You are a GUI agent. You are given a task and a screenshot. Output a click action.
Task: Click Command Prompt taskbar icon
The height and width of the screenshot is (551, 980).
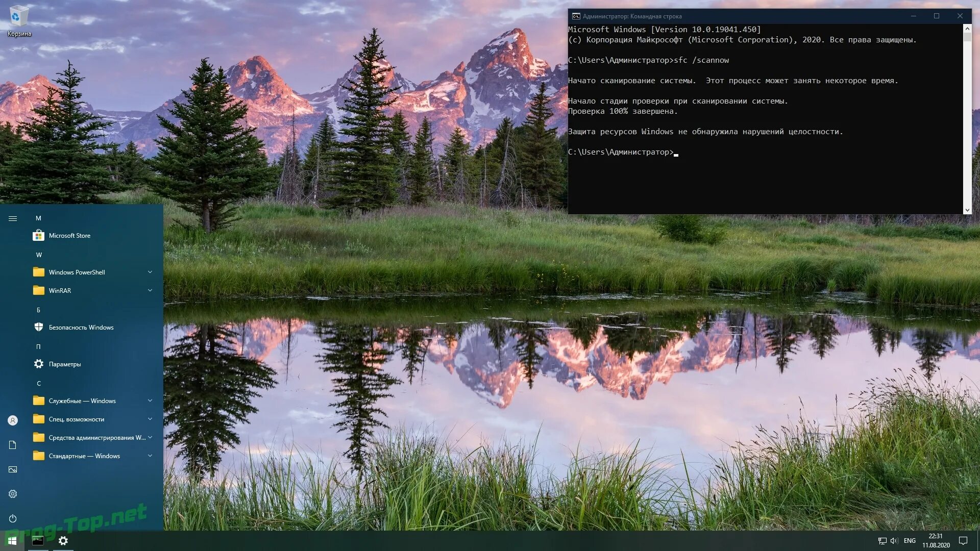38,541
